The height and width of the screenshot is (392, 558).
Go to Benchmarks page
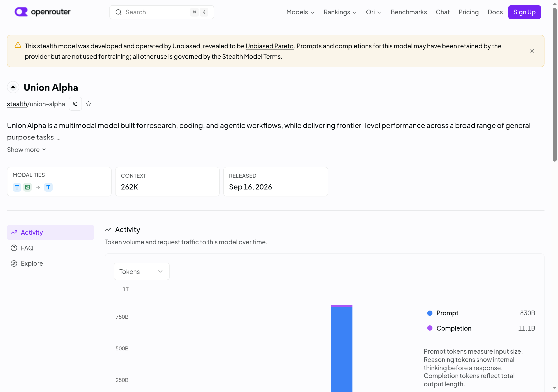(408, 12)
